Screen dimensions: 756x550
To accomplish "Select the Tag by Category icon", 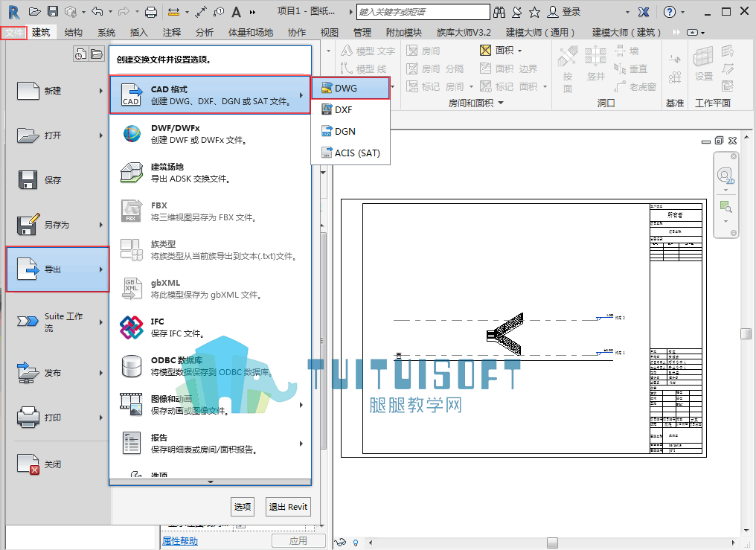I will click(219, 12).
